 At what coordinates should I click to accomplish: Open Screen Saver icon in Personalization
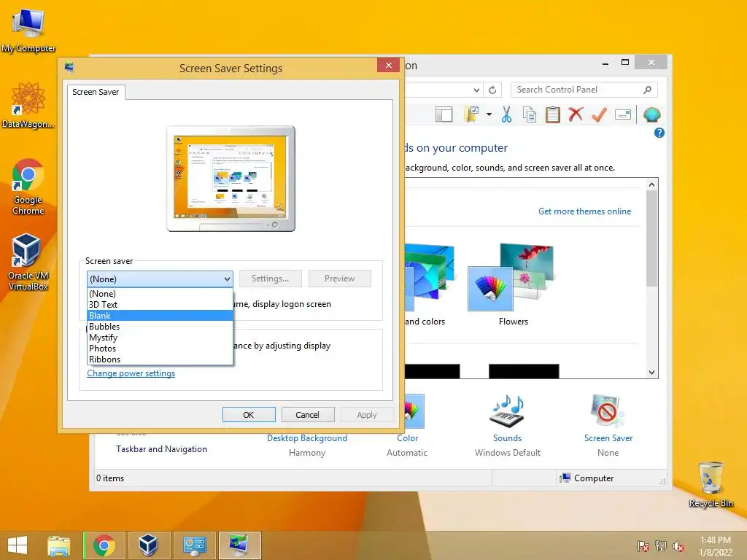coord(608,411)
